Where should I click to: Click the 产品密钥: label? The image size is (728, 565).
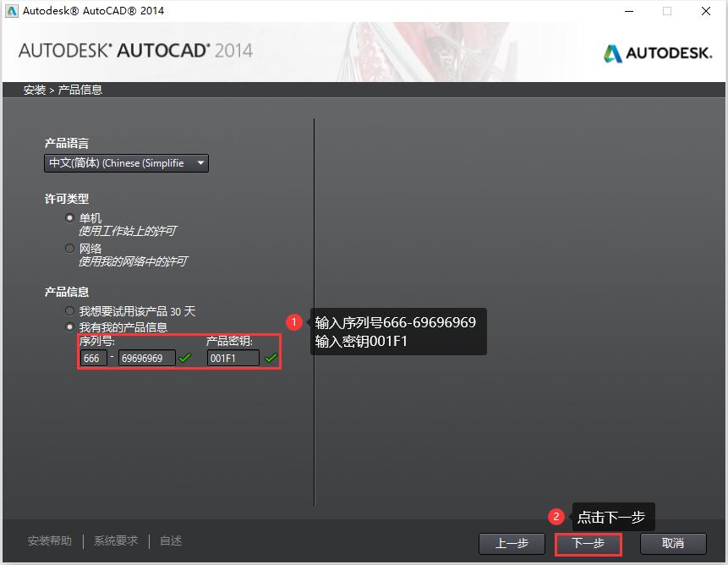pos(229,341)
